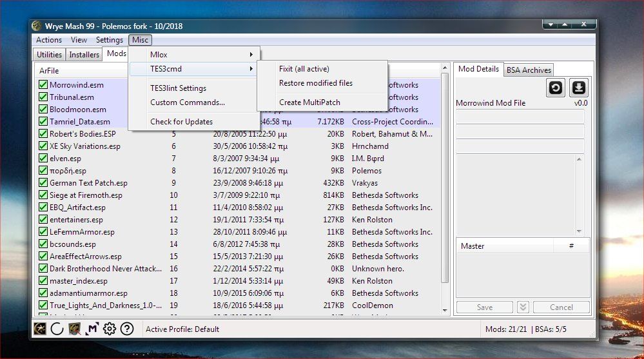Click the double-chevron button beside Save
Screen dimensions: 644x359
point(522,307)
